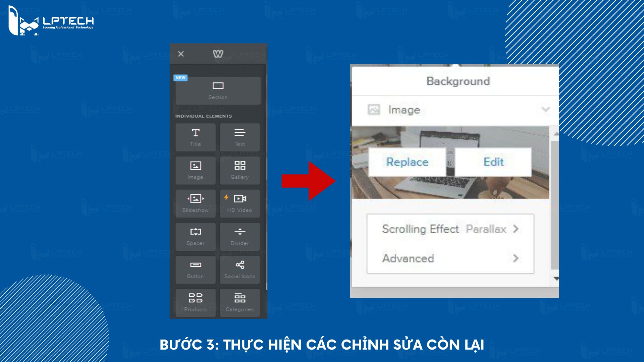
Task: Toggle the Spacer element
Action: click(x=195, y=236)
